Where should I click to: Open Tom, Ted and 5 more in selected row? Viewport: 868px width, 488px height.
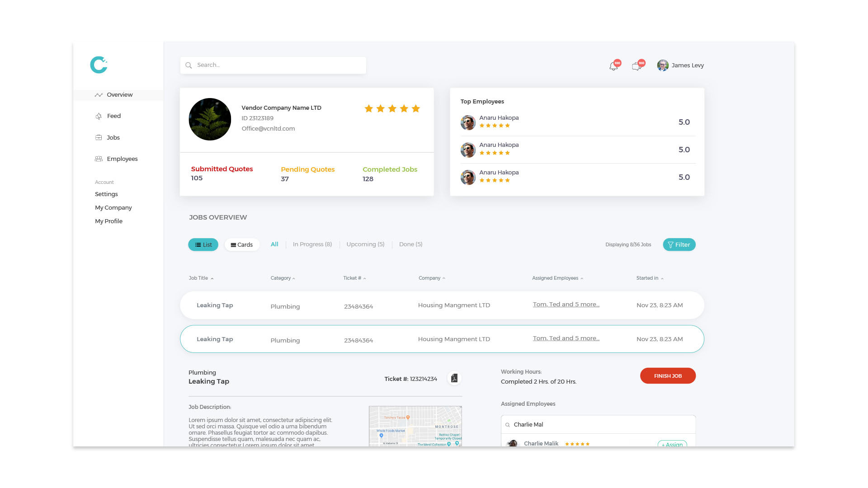[x=566, y=338]
